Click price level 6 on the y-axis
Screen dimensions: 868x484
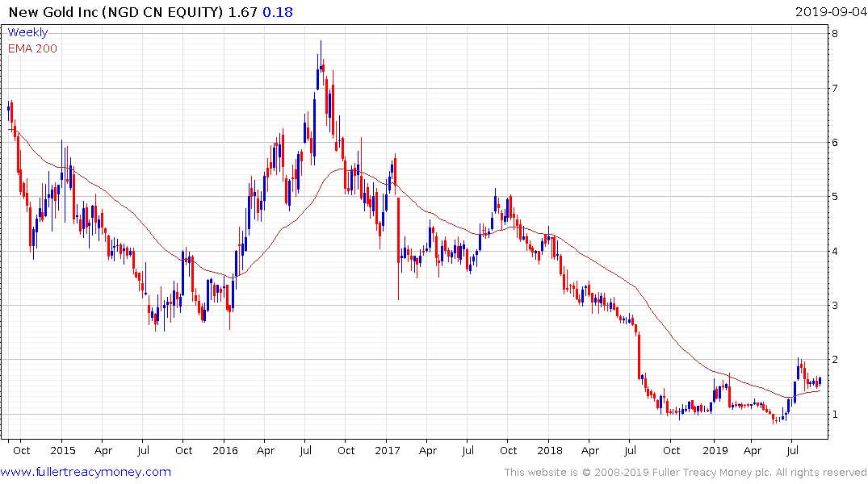(835, 142)
